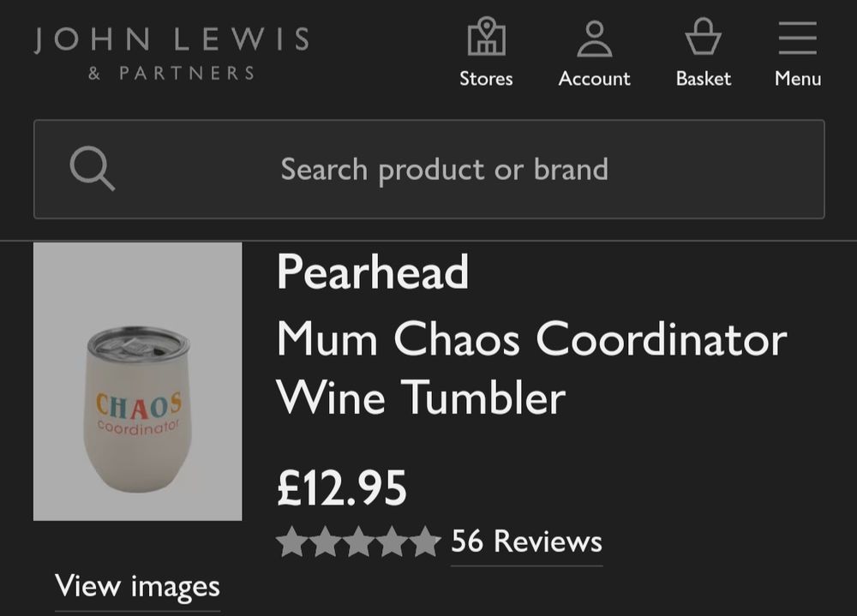
Task: Open the shopping Basket icon
Action: pyautogui.click(x=703, y=39)
